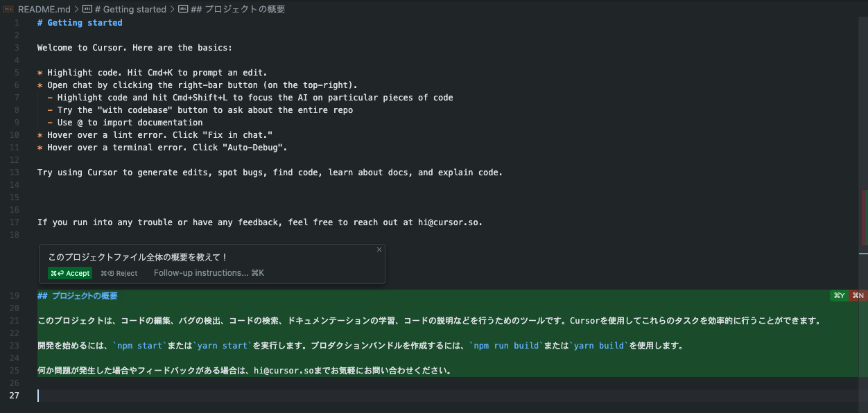Click the inline code `npm run build`
The width and height of the screenshot is (868, 413).
tap(505, 346)
